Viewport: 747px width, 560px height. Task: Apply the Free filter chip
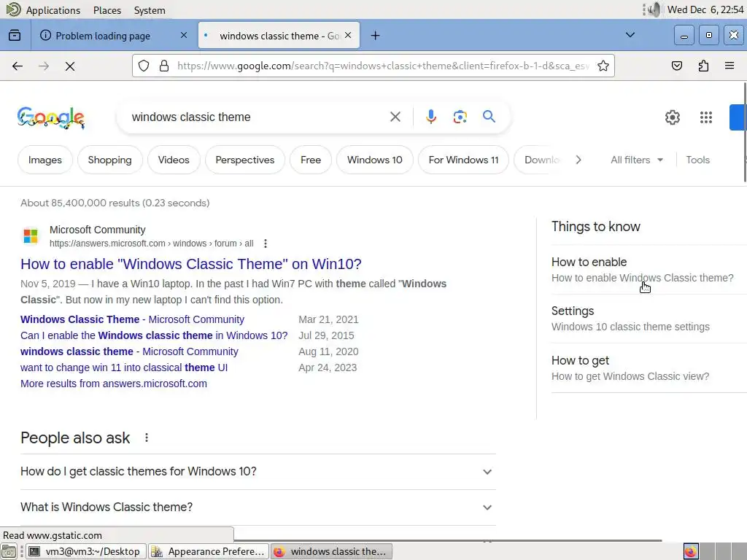[311, 160]
